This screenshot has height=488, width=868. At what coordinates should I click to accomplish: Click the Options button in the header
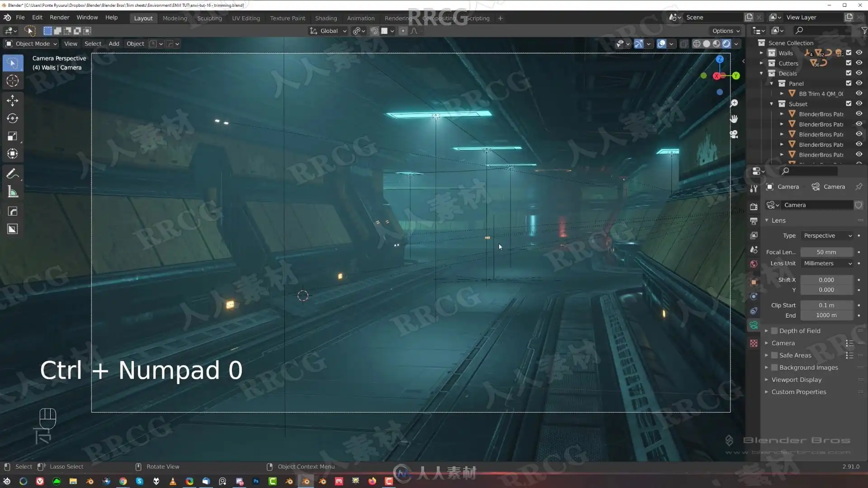click(726, 31)
